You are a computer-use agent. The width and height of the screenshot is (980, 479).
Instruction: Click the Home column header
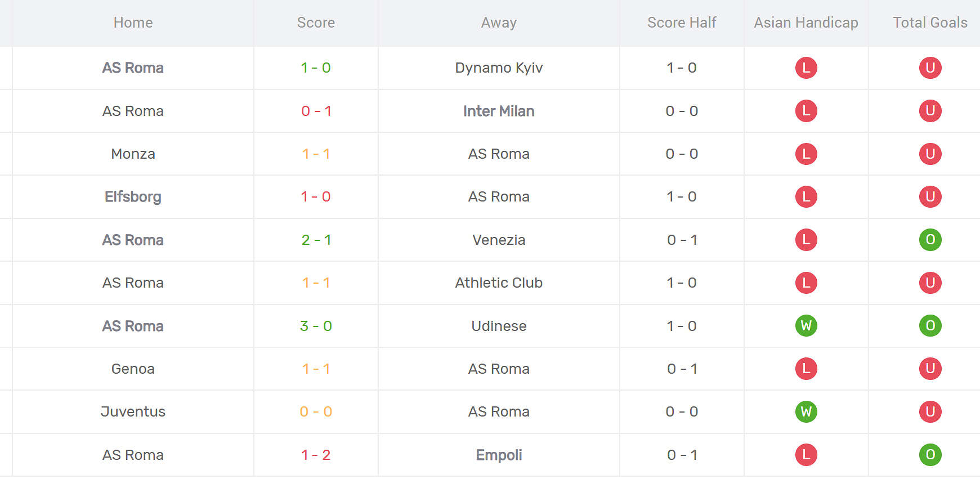(133, 23)
